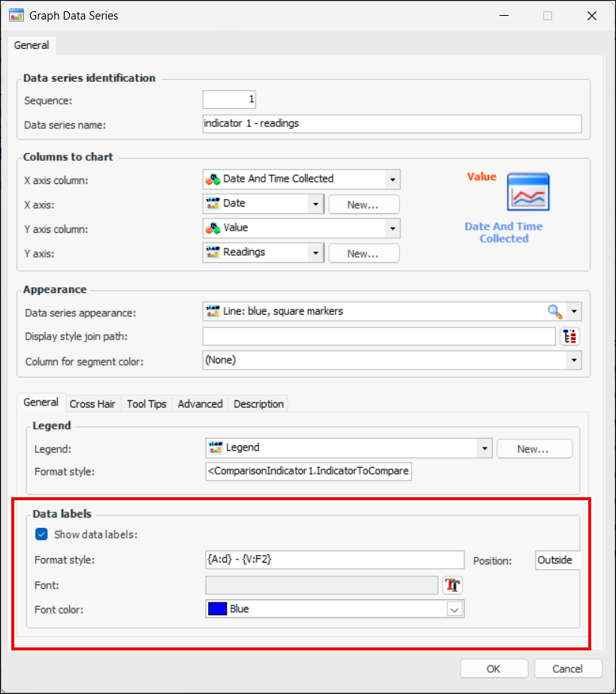Click the Readings axis chart icon
This screenshot has width=616, height=694.
click(x=213, y=252)
